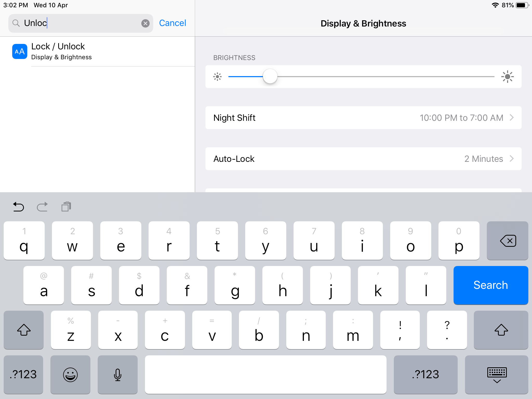Tap the paste clipboard icon above keyboard
532x399 pixels.
pyautogui.click(x=66, y=207)
